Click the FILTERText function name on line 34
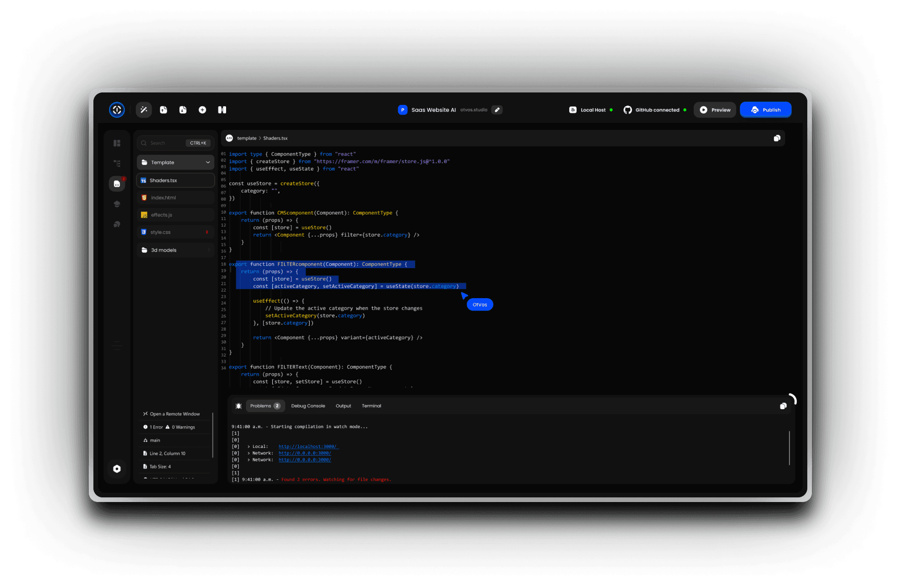Viewport: 897px width, 588px height. (292, 367)
